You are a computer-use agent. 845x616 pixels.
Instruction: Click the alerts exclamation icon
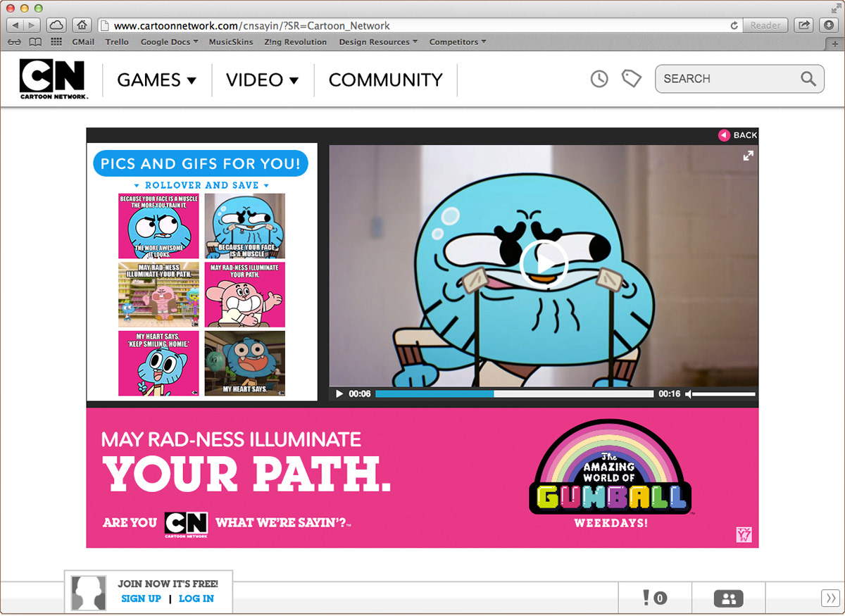[646, 598]
